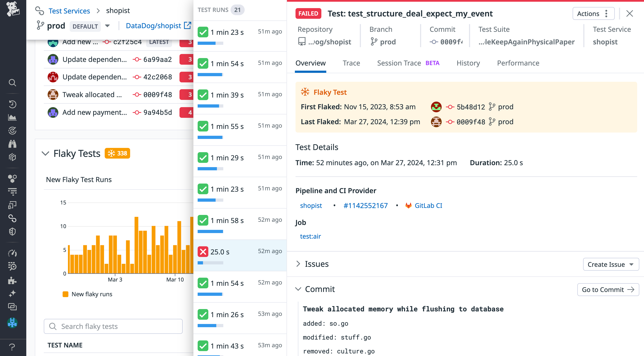The height and width of the screenshot is (356, 644).
Task: Click the Flaky Tests 338 count badge
Action: click(117, 153)
